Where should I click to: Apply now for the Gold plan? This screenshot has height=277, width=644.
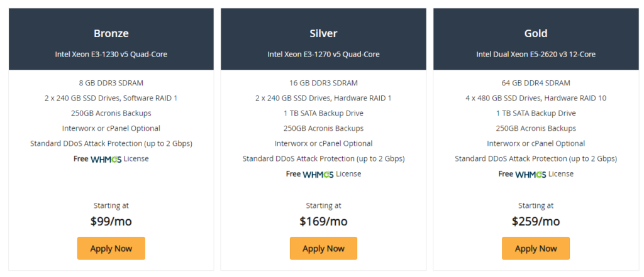coord(536,248)
